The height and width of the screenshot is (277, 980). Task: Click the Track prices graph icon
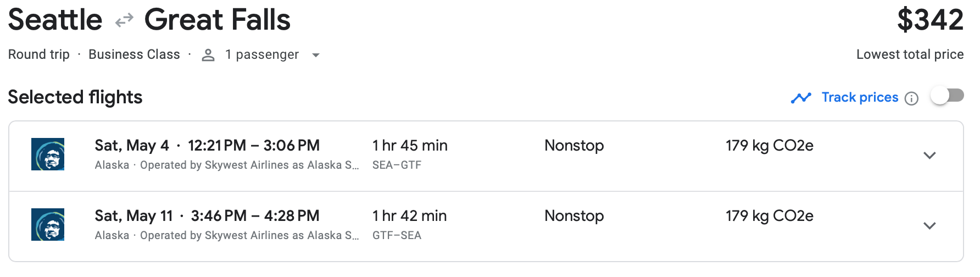pyautogui.click(x=801, y=98)
